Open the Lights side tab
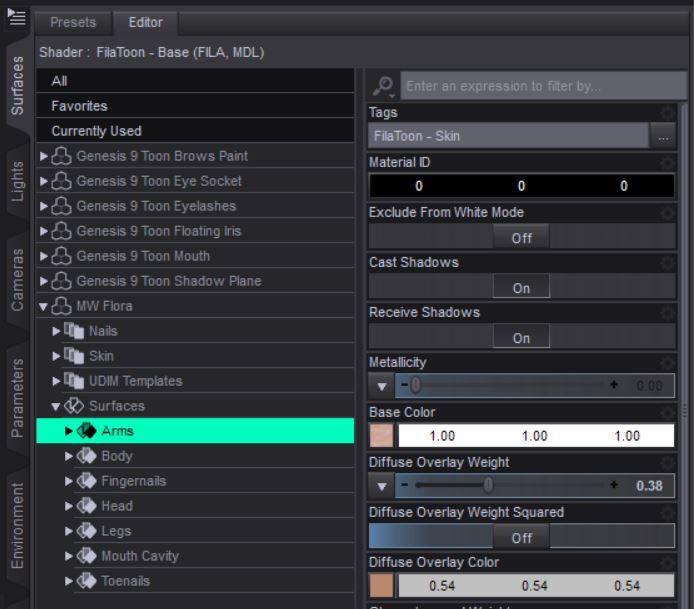 coord(17,181)
